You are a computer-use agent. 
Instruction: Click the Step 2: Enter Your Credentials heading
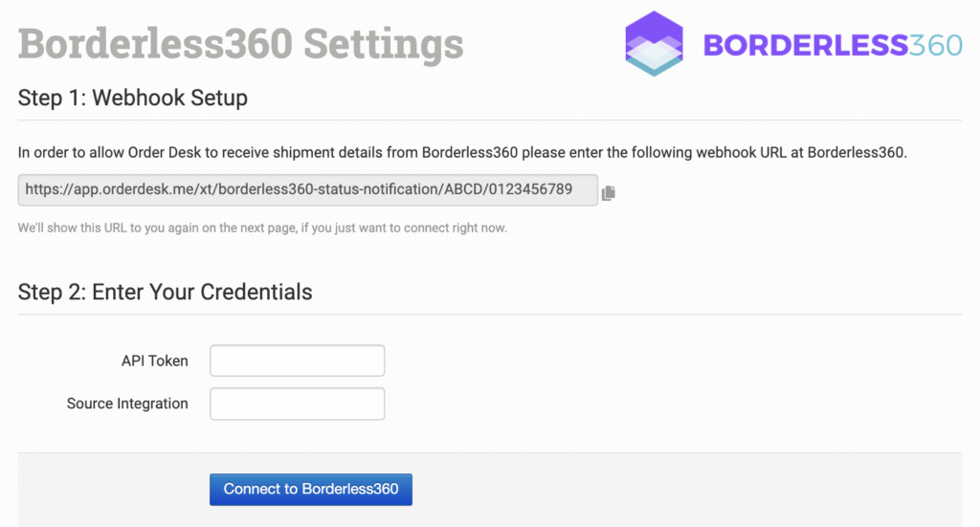tap(166, 292)
